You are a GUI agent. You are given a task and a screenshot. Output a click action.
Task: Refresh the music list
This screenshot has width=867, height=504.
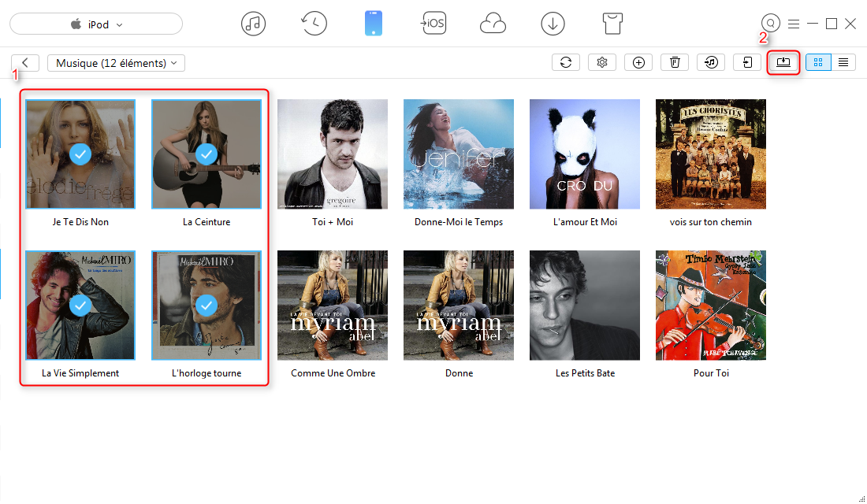566,62
